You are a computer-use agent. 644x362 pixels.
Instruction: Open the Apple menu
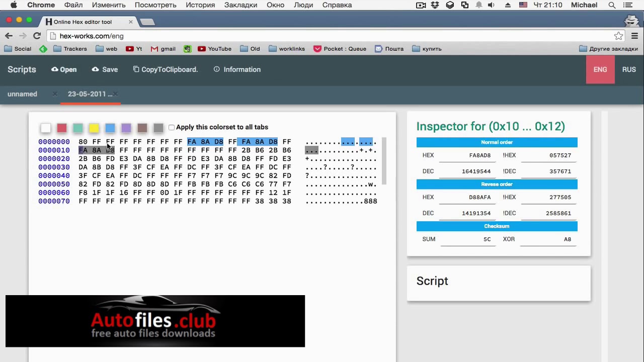[x=14, y=5]
